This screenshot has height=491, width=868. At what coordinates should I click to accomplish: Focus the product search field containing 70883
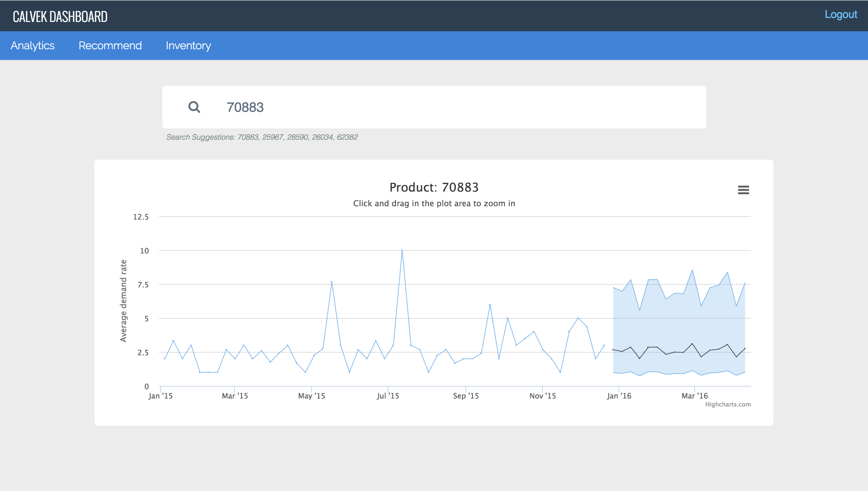434,107
